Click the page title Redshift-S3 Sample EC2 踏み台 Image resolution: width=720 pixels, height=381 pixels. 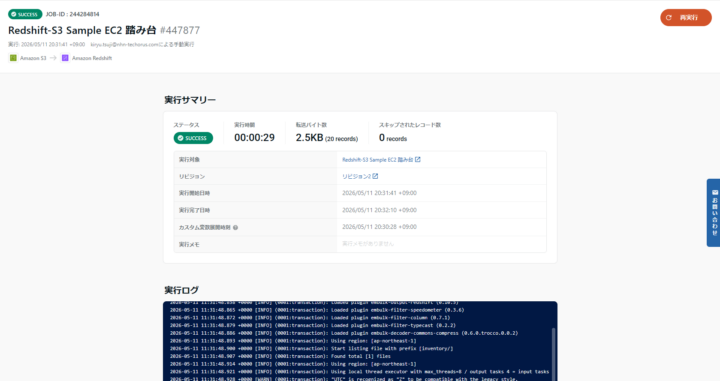(x=82, y=30)
